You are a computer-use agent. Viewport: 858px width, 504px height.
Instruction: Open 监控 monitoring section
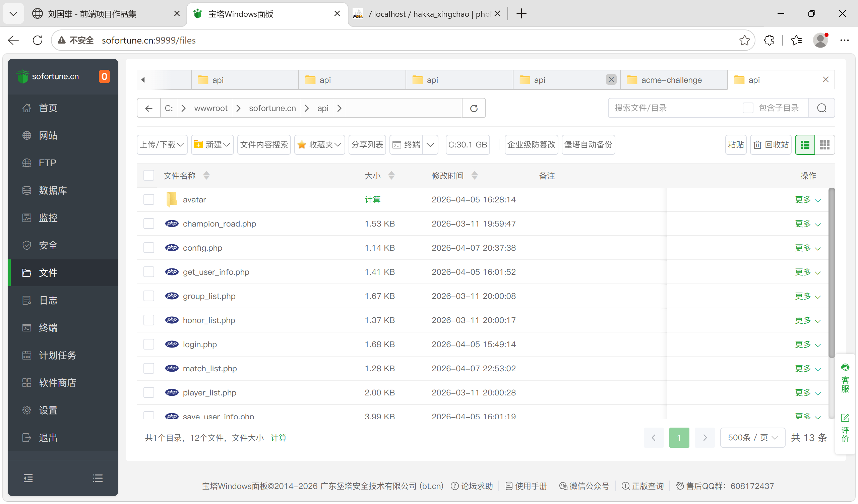63,218
